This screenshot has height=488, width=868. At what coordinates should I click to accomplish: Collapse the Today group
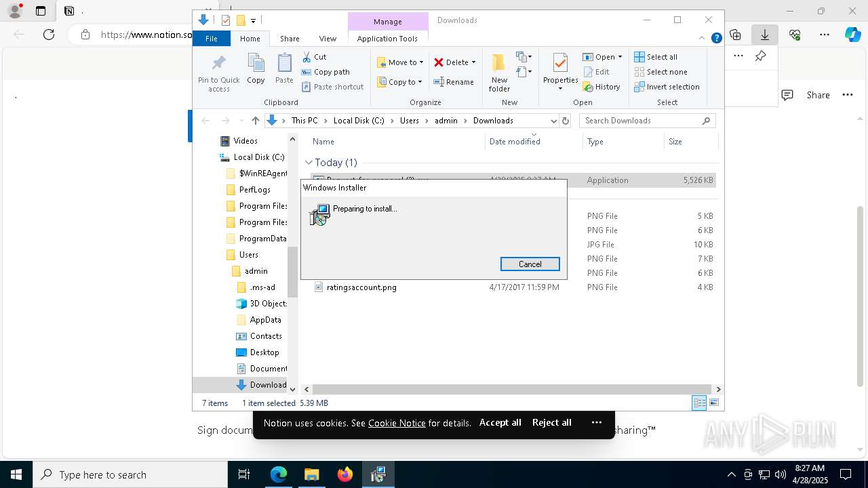click(309, 163)
